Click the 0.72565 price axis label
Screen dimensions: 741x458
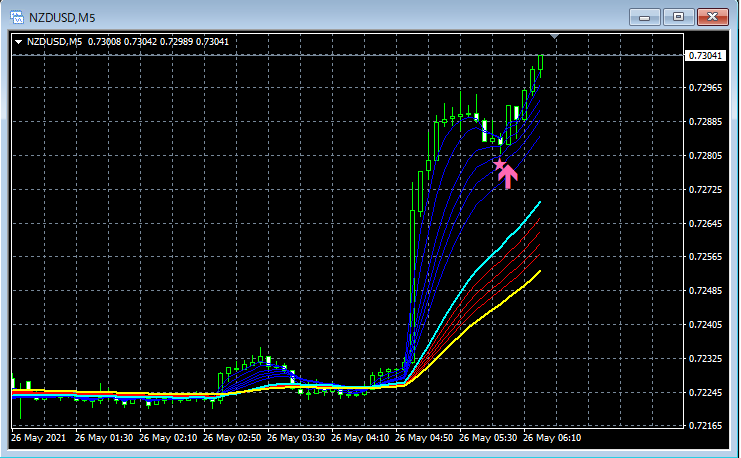pyautogui.click(x=705, y=257)
